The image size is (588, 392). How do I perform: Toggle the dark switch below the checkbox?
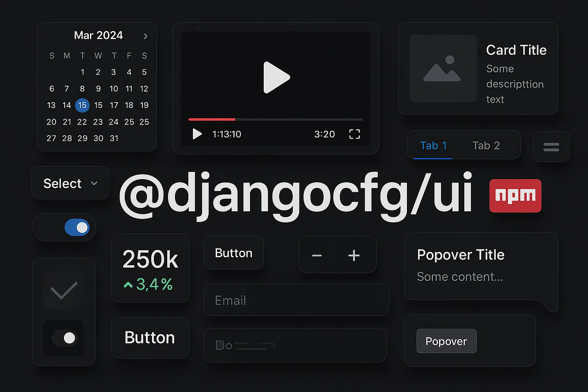(x=64, y=338)
